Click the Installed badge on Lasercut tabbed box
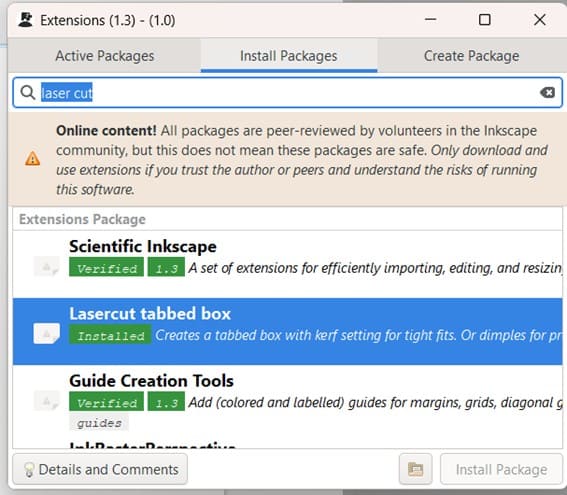Screen dimensions: 567x495 point(111,335)
